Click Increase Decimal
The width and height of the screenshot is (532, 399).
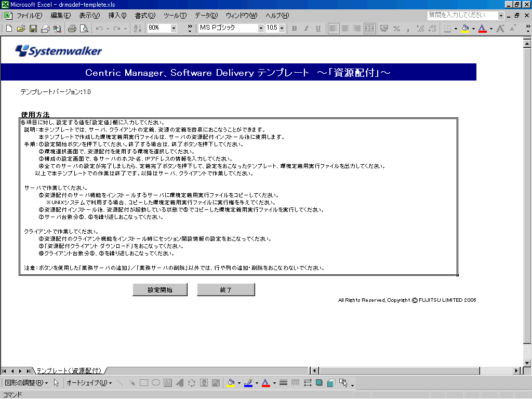coord(420,29)
